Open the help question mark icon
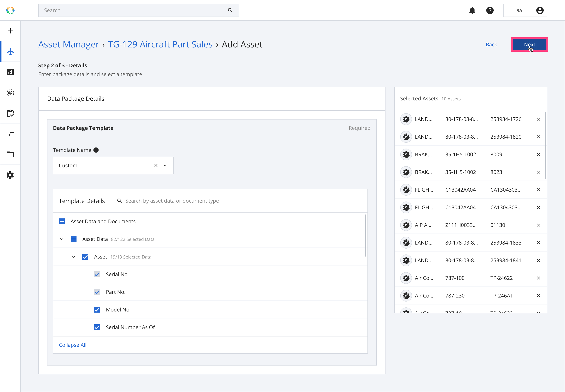 tap(490, 10)
